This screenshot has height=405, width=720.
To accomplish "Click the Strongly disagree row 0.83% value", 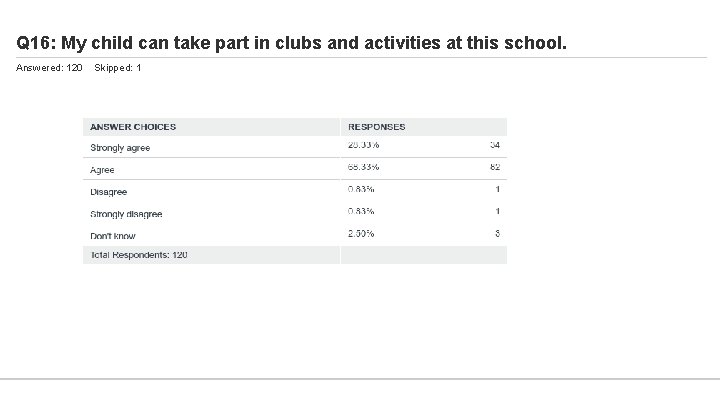I will tap(361, 211).
